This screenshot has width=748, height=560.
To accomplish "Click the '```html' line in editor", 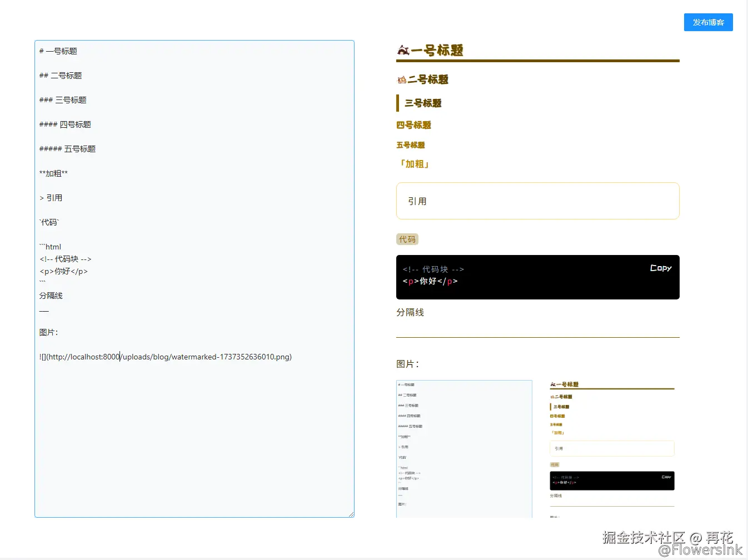I will click(50, 247).
